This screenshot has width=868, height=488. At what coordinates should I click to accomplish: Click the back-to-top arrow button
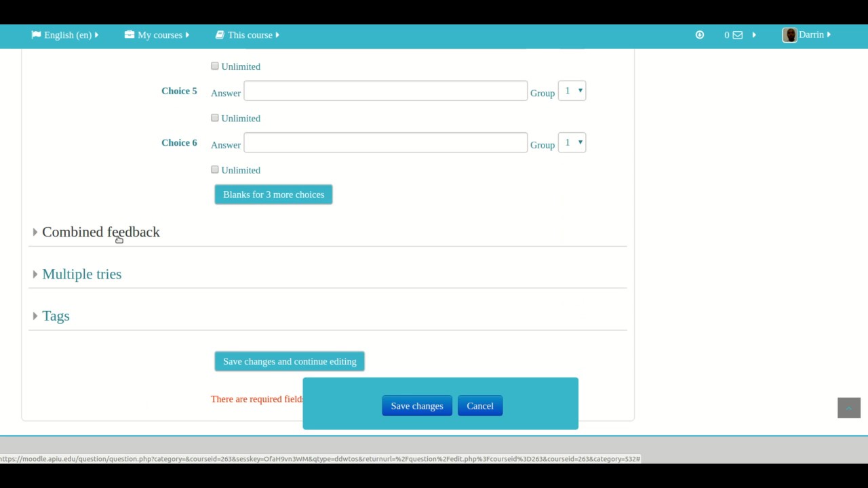point(849,408)
